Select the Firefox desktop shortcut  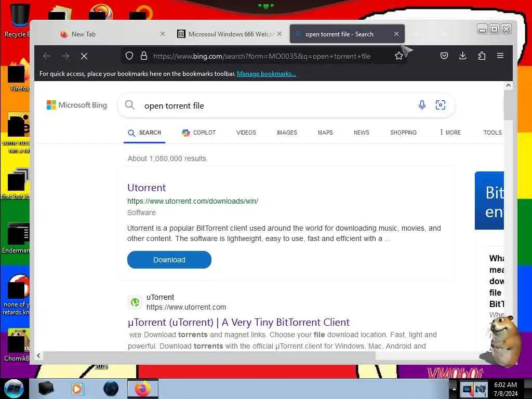pos(19,75)
